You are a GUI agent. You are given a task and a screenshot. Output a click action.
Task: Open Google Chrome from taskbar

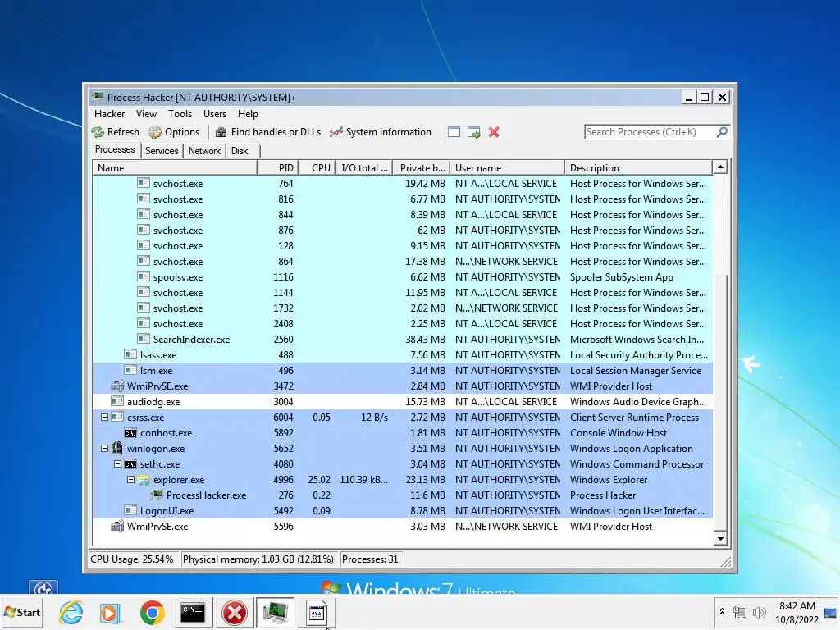[152, 612]
